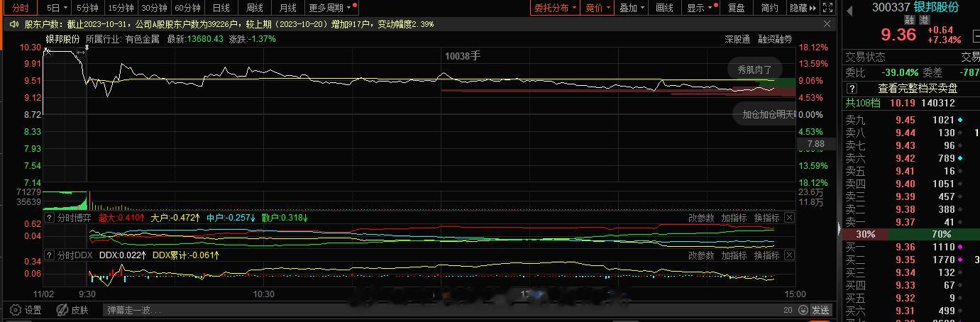
Task: Close the 分时博弈 indicator panel
Action: (789, 218)
